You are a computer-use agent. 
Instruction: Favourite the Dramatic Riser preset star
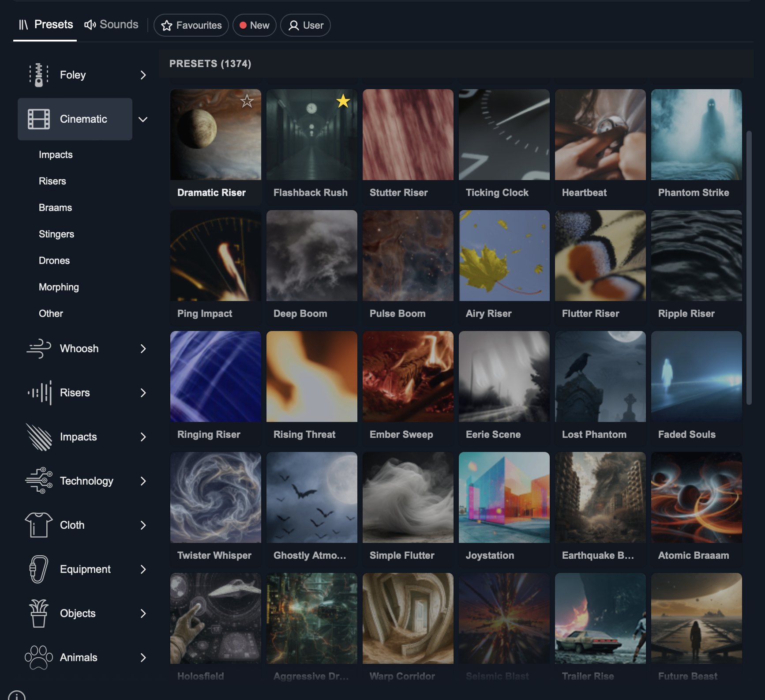click(x=247, y=101)
